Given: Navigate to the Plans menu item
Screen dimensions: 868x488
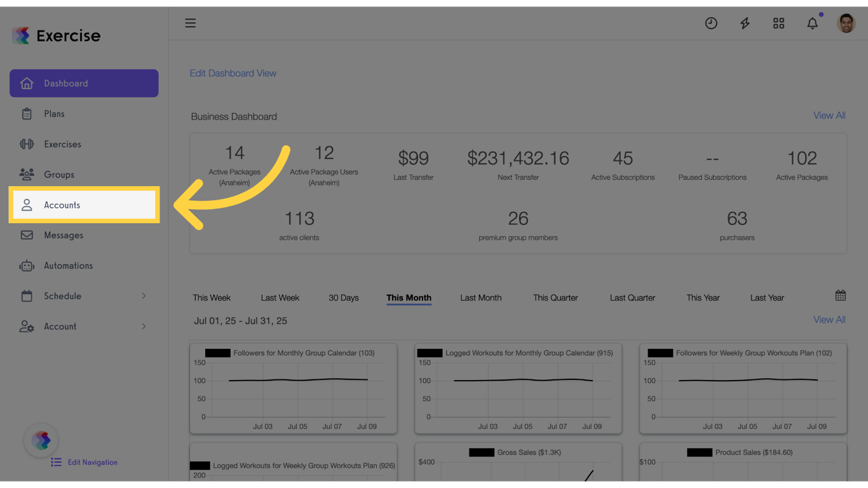Looking at the screenshot, I should tap(53, 114).
